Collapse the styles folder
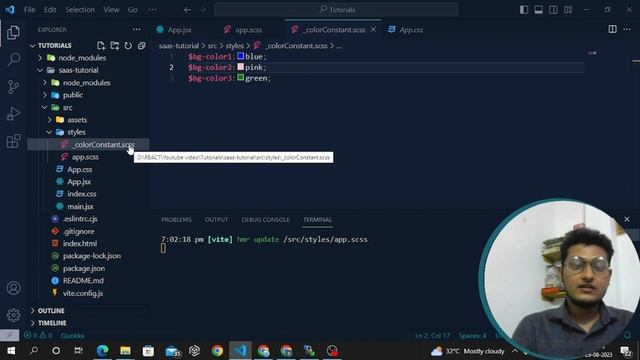Image resolution: width=640 pixels, height=360 pixels. coord(49,132)
